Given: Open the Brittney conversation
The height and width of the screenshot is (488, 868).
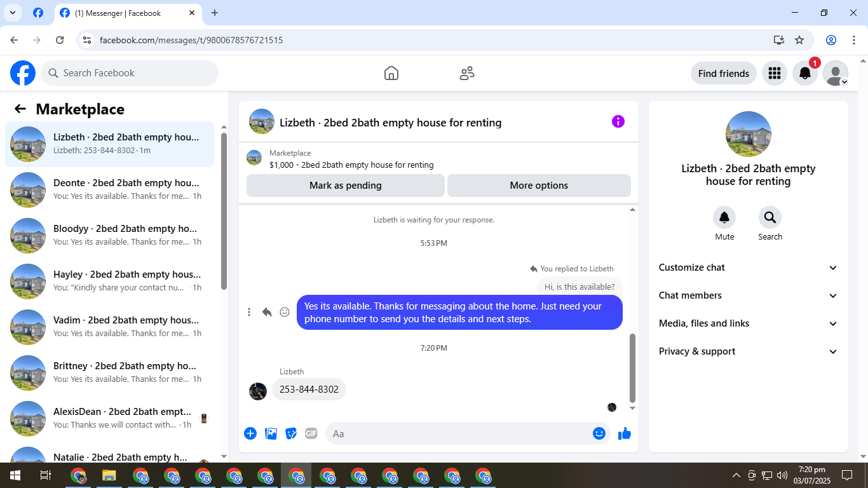Looking at the screenshot, I should [109, 373].
